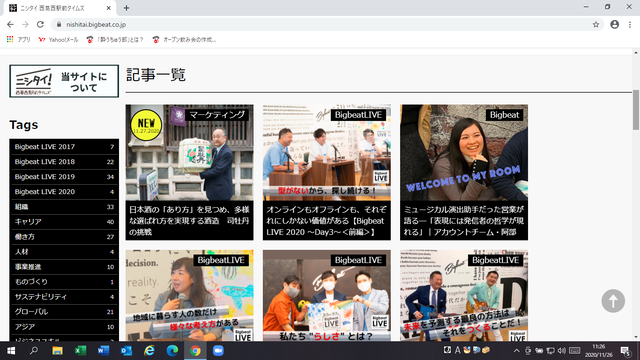Screen dimensions: 640x360
Task: Launch Word from taskbar
Action: (x=103, y=351)
